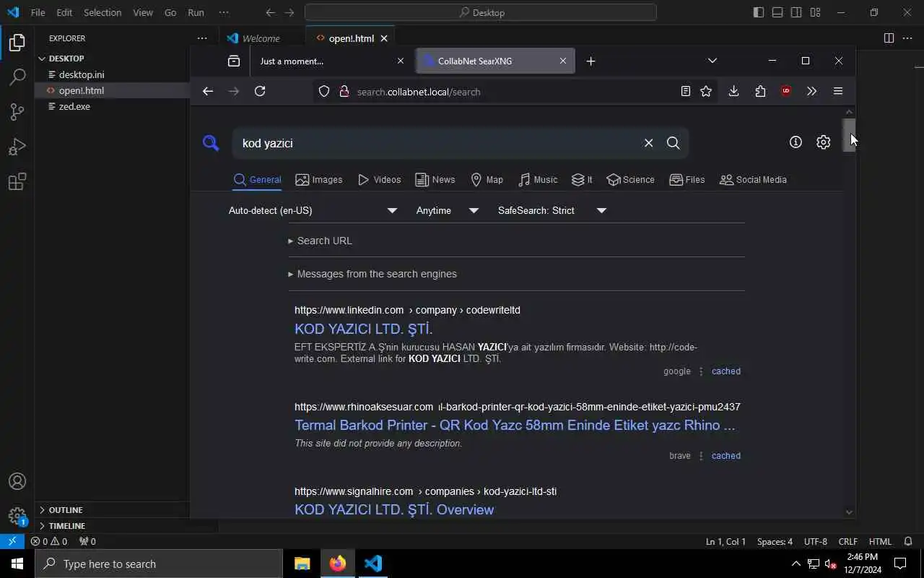The width and height of the screenshot is (924, 578).
Task: Switch to the Music category tab
Action: pos(538,180)
